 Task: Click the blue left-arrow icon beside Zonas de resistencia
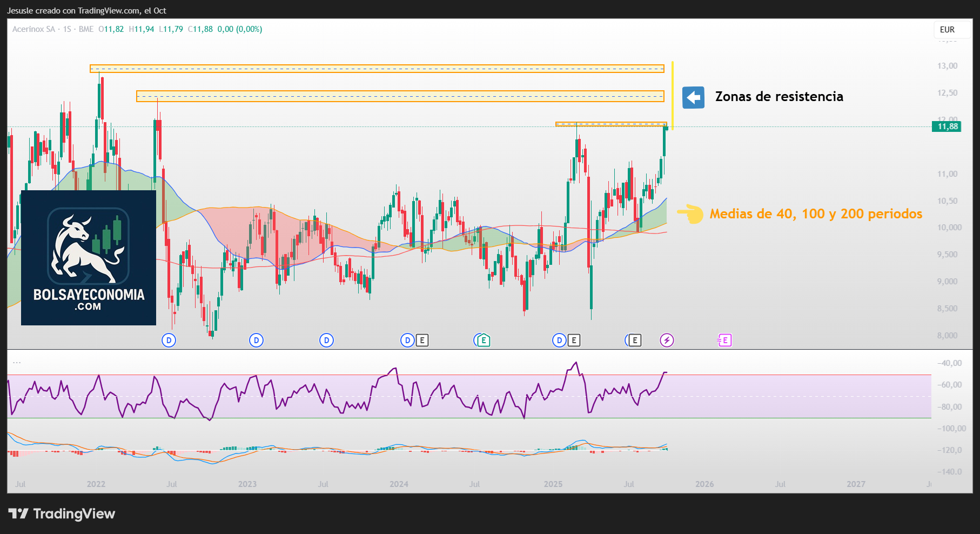pyautogui.click(x=693, y=98)
